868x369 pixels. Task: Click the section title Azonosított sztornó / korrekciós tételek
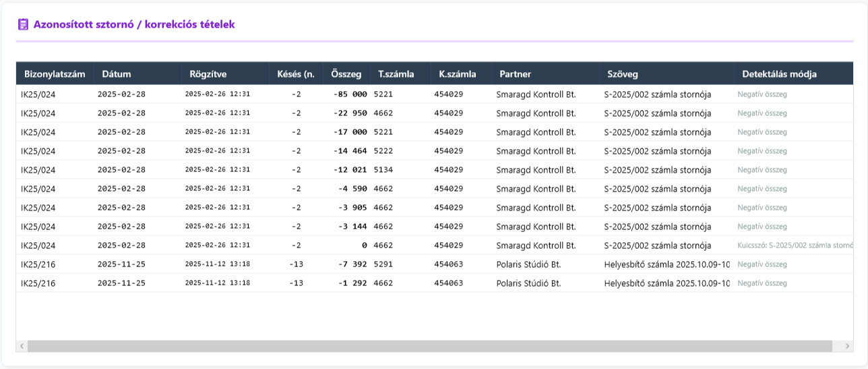tap(134, 24)
